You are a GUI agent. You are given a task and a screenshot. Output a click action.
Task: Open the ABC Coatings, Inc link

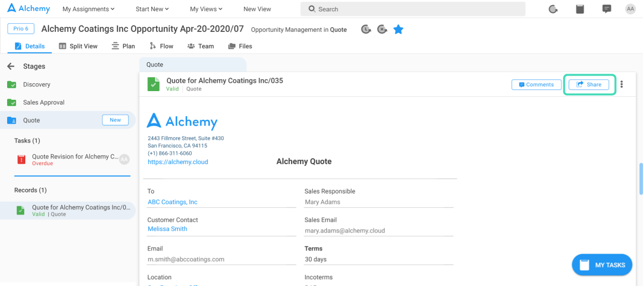pos(173,202)
